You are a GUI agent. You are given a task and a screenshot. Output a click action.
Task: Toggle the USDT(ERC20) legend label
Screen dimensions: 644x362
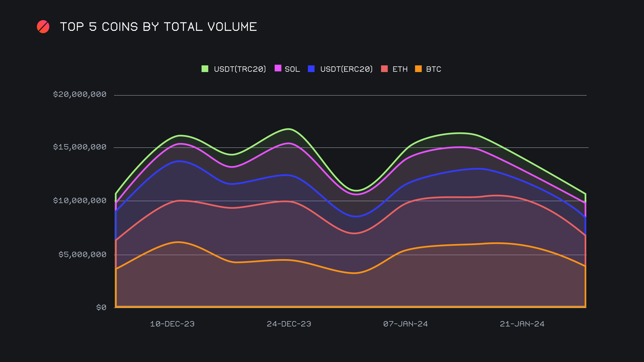346,69
